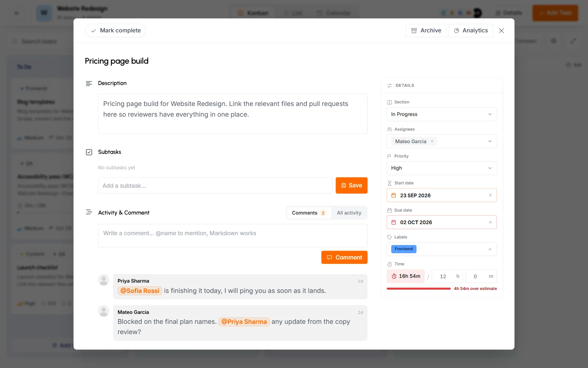Save the new subtask
The height and width of the screenshot is (368, 588).
coord(351,185)
